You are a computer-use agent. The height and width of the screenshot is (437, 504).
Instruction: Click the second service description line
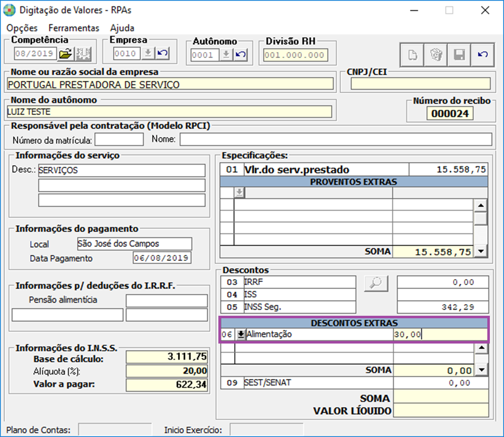coord(121,185)
